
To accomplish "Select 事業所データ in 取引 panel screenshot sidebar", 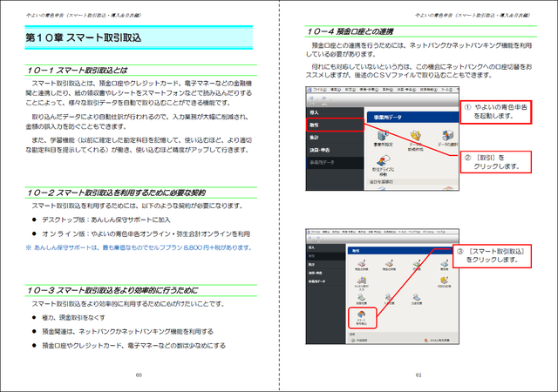I will (x=326, y=281).
